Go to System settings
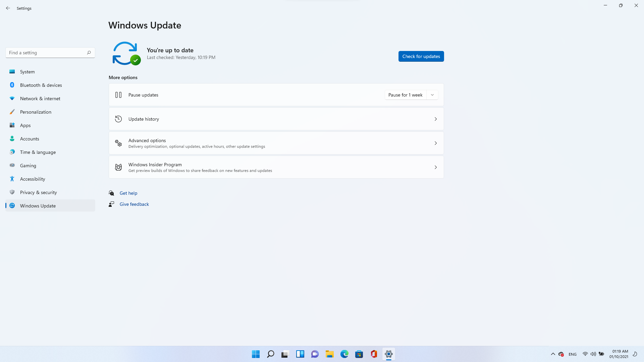644x362 pixels. [50, 72]
